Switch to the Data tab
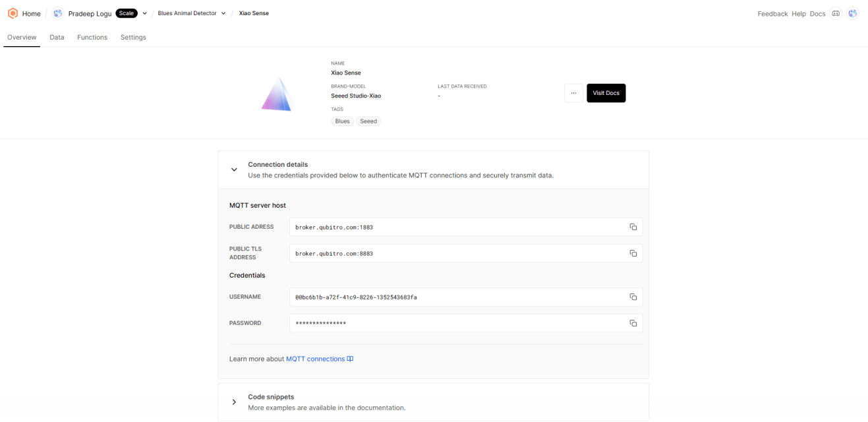 point(57,37)
